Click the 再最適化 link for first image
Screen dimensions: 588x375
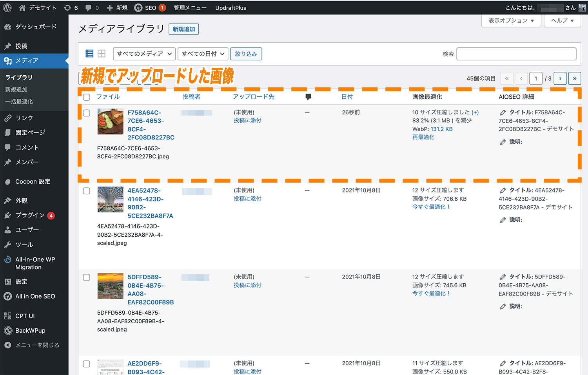[423, 137]
